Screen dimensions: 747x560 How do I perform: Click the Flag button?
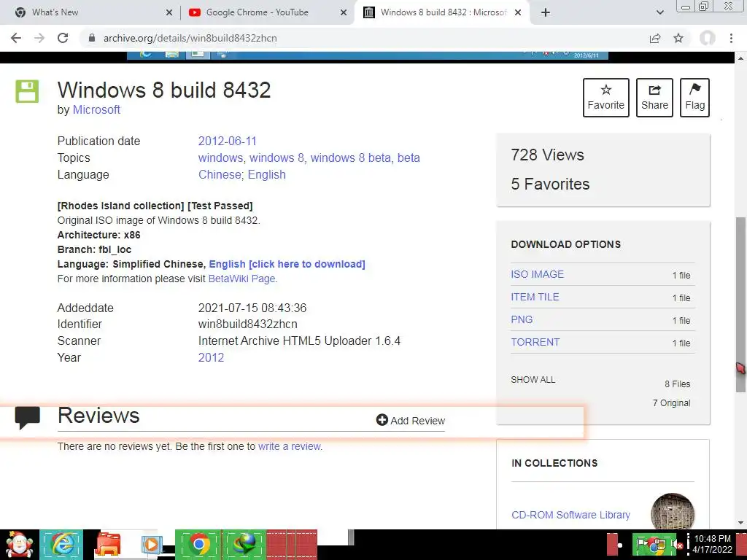[x=694, y=98]
